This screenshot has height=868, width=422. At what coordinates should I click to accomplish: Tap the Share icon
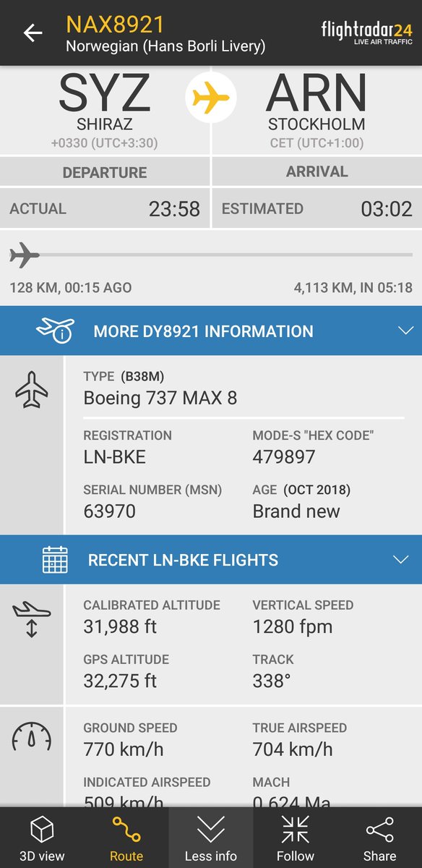pyautogui.click(x=379, y=830)
